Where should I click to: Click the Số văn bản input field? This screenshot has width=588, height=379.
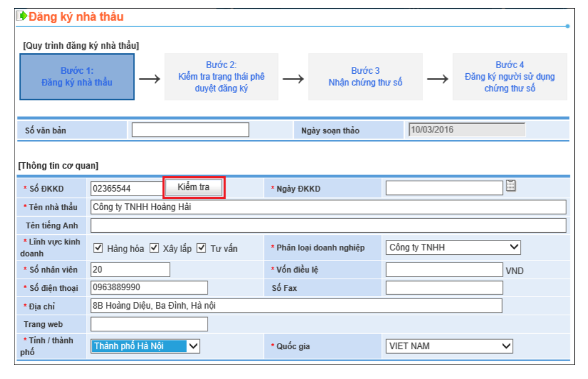[x=190, y=130]
